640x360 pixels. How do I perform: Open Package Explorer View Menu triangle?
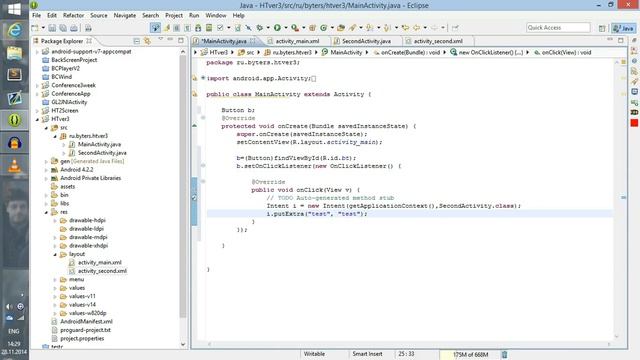(160, 40)
